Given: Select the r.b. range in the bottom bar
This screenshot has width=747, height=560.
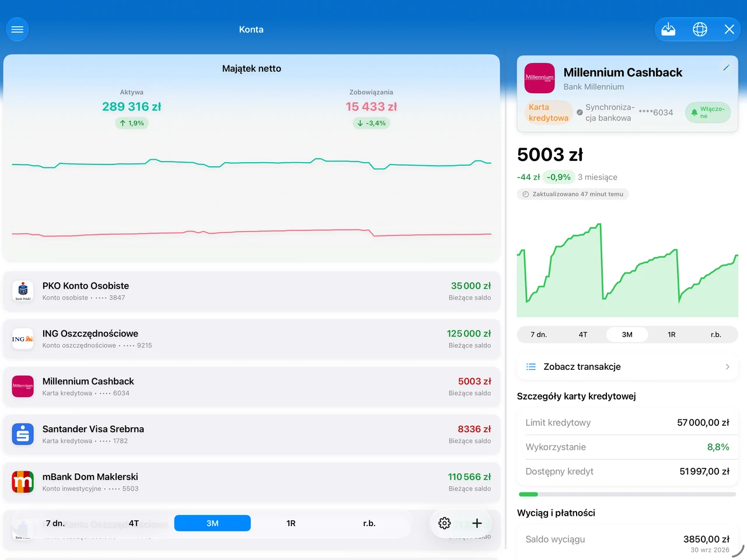Looking at the screenshot, I should coord(369,523).
